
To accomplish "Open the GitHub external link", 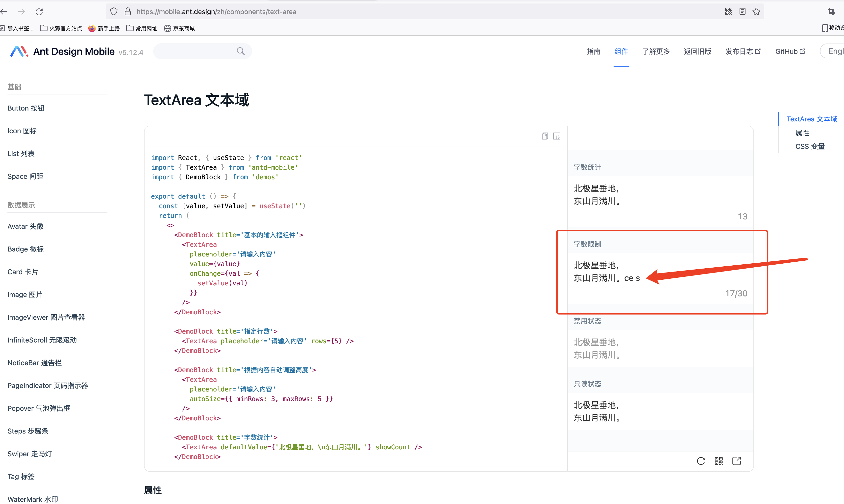I will 790,51.
